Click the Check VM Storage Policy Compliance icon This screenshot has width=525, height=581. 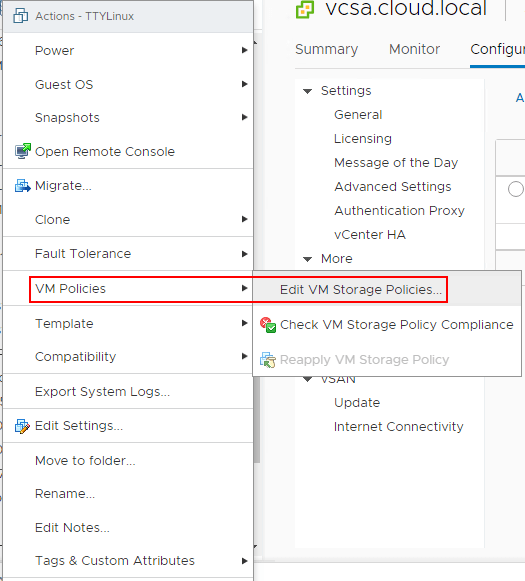tap(268, 325)
